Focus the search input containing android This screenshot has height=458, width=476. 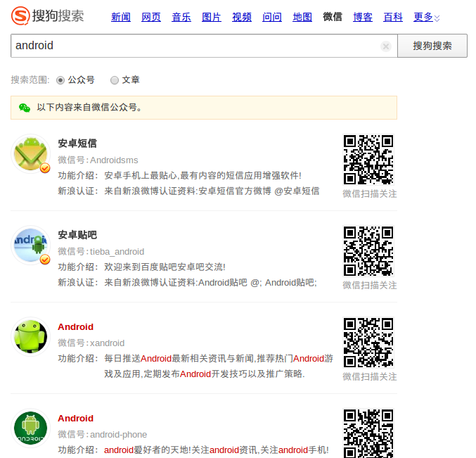(204, 46)
